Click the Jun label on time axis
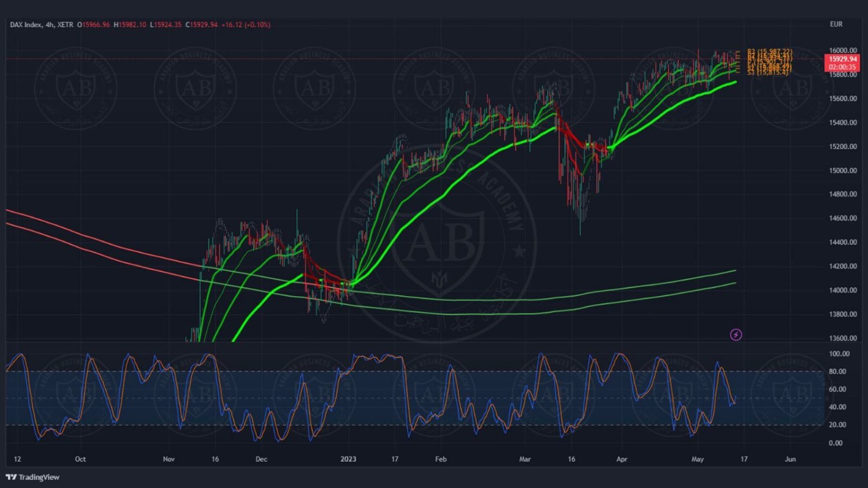 pyautogui.click(x=790, y=459)
